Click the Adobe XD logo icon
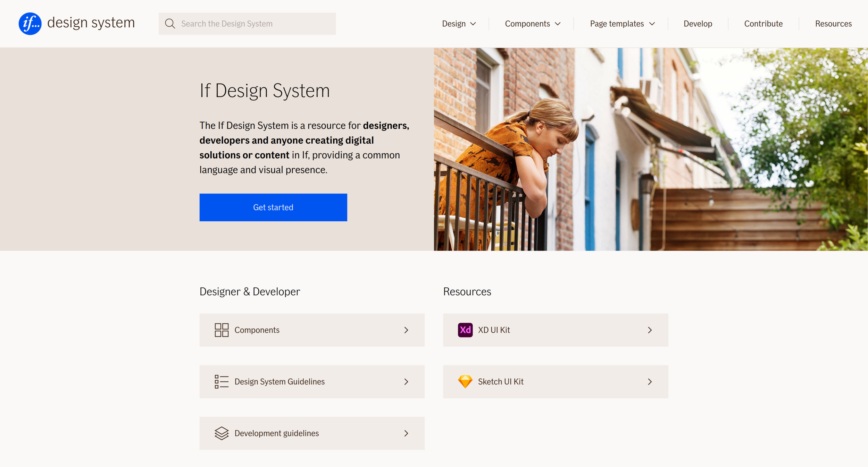This screenshot has height=467, width=868. point(465,330)
